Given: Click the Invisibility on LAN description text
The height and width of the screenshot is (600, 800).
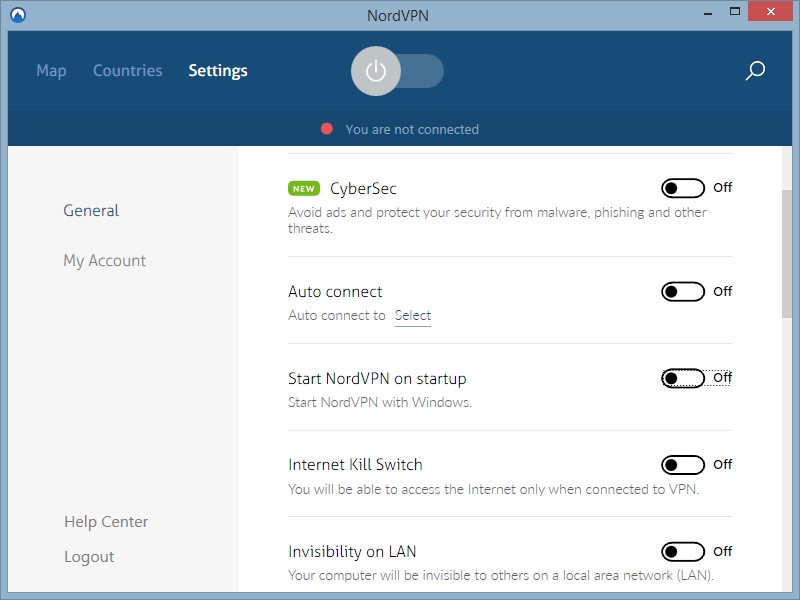Looking at the screenshot, I should click(x=501, y=576).
